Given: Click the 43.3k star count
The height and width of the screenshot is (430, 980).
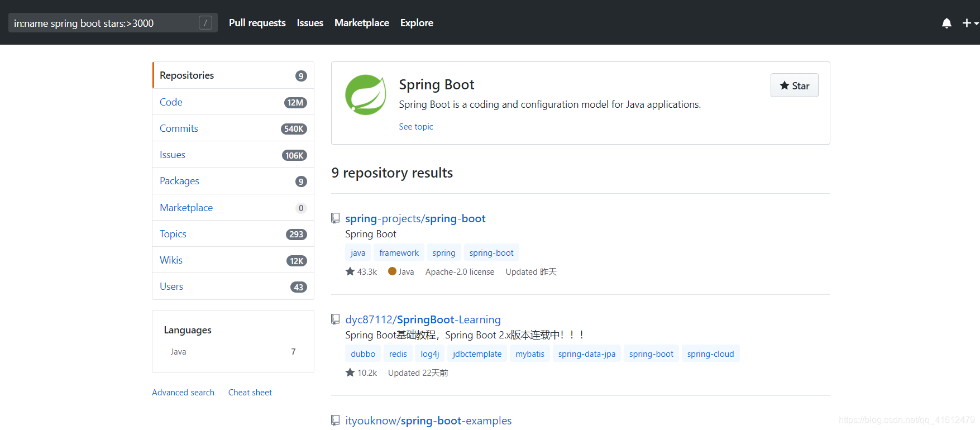Looking at the screenshot, I should click(x=361, y=271).
